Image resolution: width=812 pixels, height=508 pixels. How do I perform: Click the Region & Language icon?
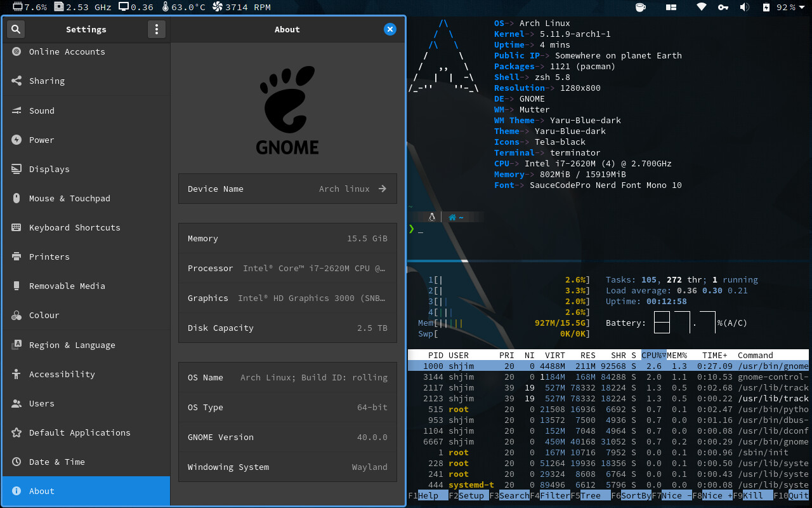click(x=16, y=345)
